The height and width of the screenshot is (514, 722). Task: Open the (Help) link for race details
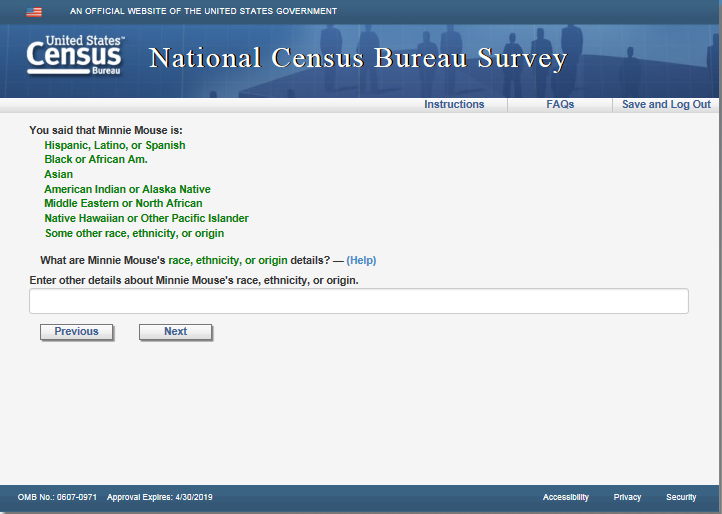(x=361, y=260)
